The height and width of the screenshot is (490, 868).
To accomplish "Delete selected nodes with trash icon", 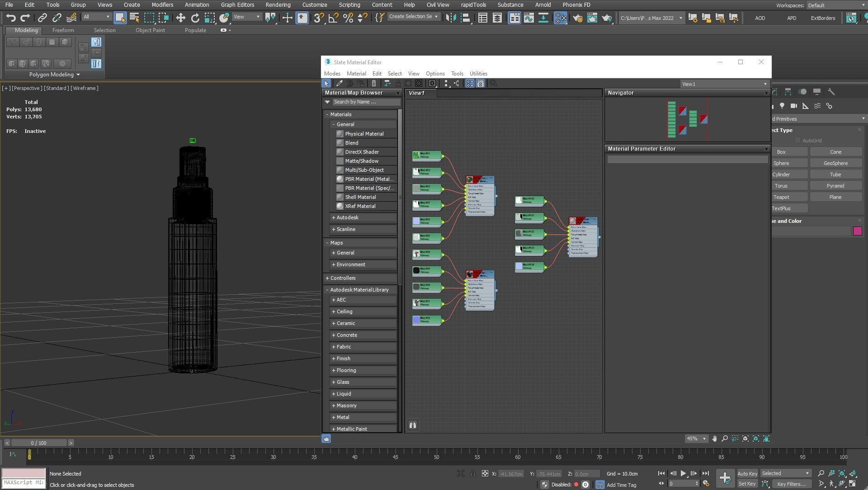I will pos(374,83).
